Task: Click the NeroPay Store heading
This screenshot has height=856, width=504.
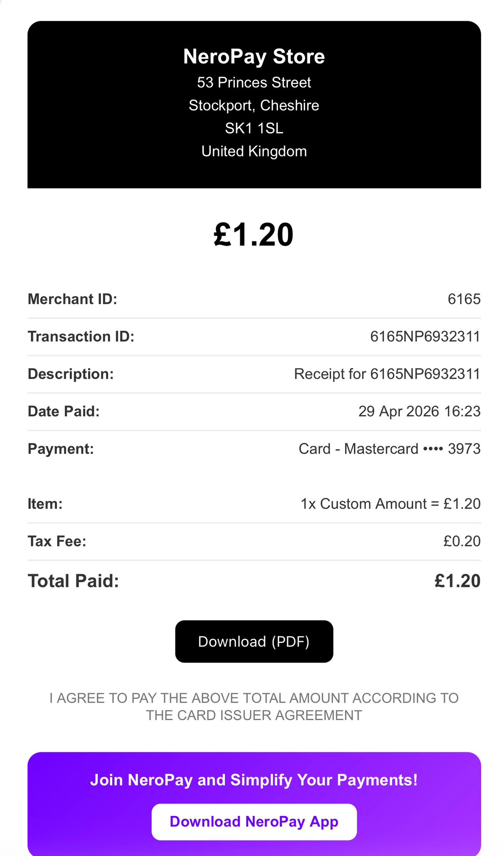Action: click(x=254, y=56)
